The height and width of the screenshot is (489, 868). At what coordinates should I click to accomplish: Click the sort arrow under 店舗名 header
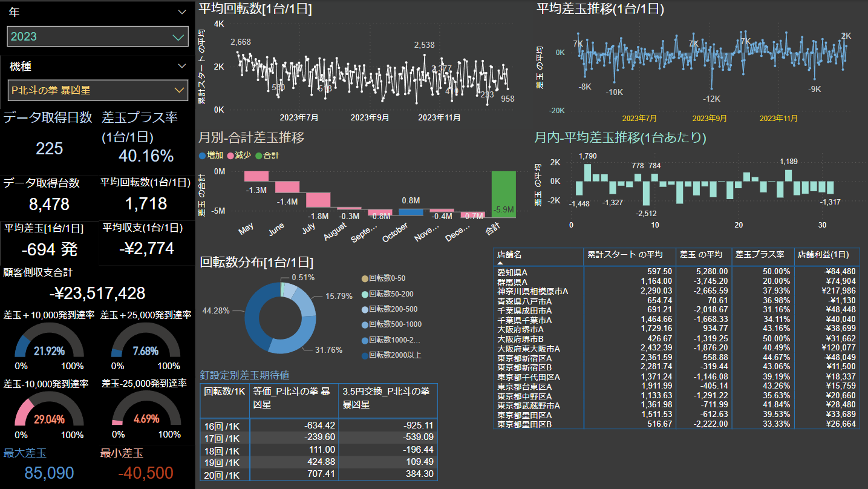pos(500,263)
